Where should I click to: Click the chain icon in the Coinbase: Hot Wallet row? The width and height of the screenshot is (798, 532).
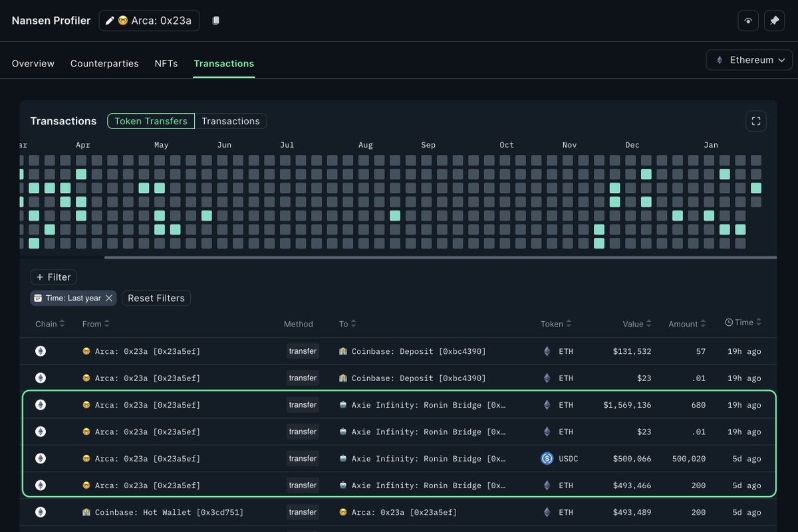[x=41, y=512]
